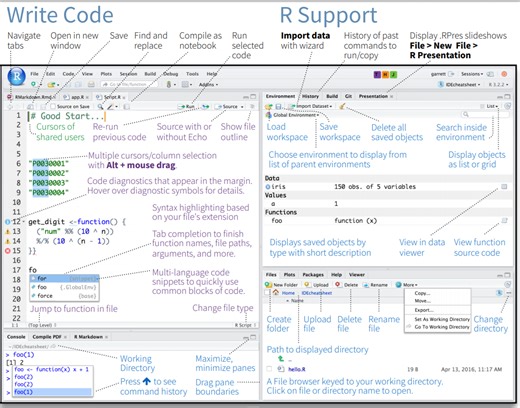Go up to parent directory arrow

[281, 359]
